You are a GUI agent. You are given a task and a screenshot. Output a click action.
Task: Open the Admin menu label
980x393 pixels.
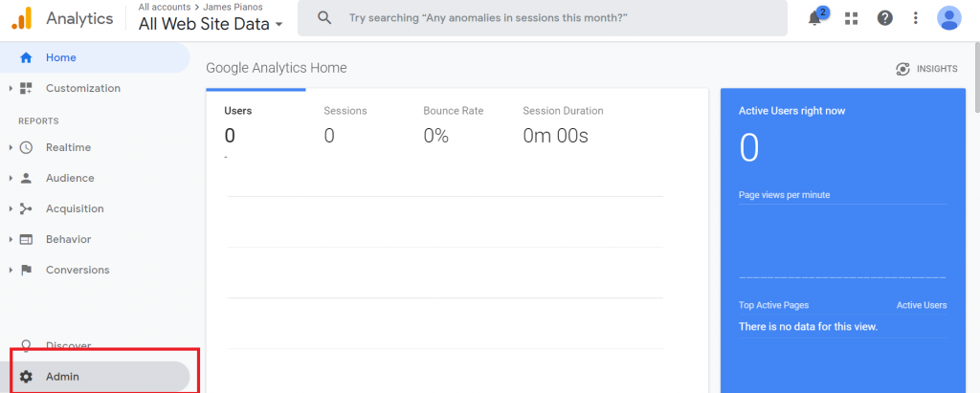tap(62, 377)
